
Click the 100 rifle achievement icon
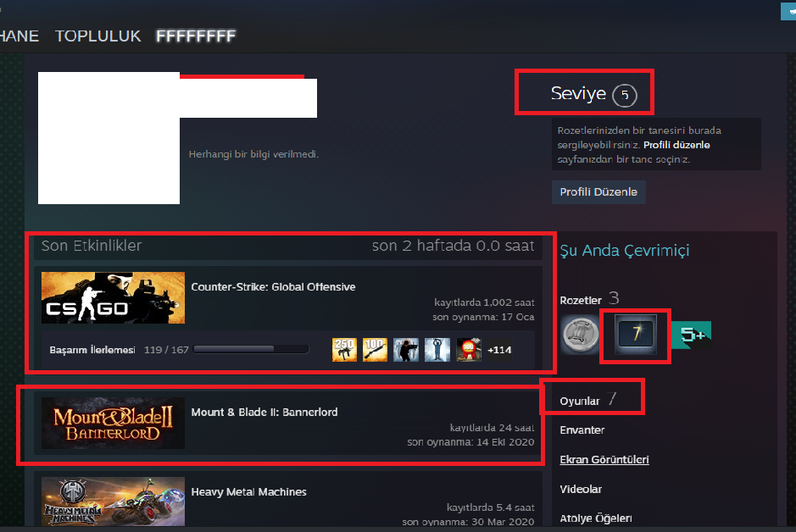click(376, 349)
